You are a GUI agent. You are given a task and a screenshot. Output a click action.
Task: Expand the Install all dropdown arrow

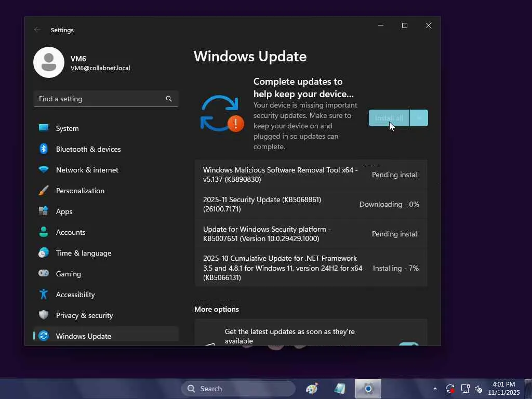coord(419,118)
